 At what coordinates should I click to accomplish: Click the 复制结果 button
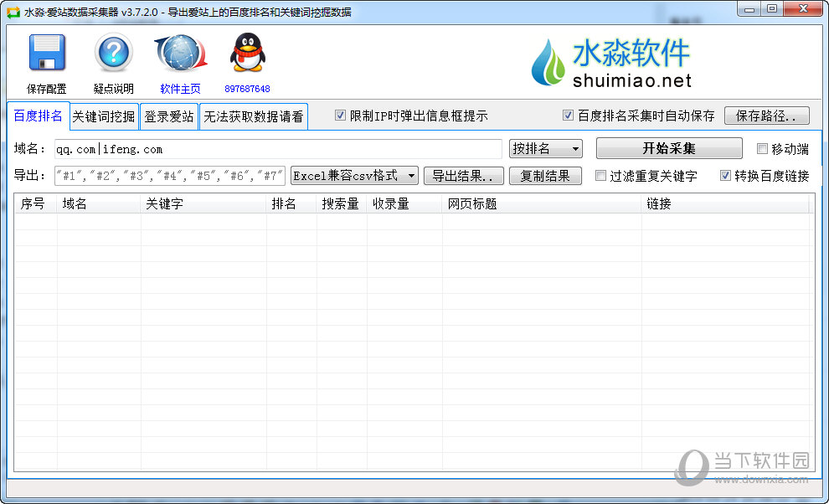pos(545,176)
